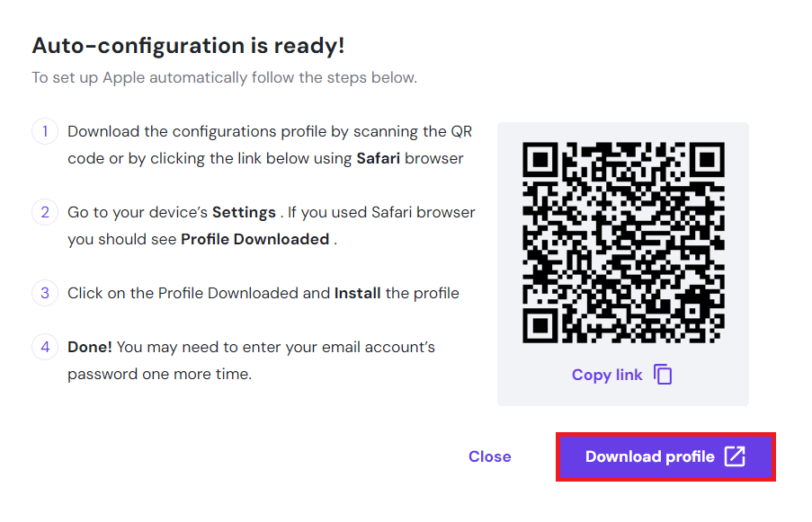The width and height of the screenshot is (812, 522).
Task: Select the step 2 number circle
Action: click(x=45, y=212)
